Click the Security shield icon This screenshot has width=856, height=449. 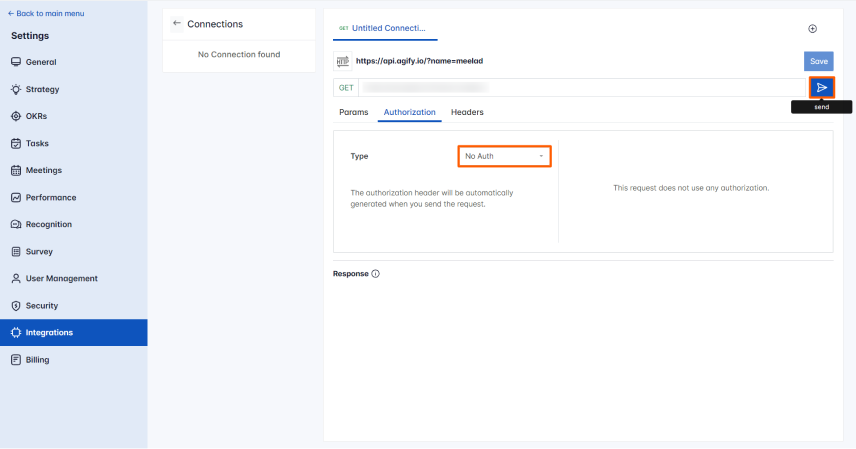[16, 305]
